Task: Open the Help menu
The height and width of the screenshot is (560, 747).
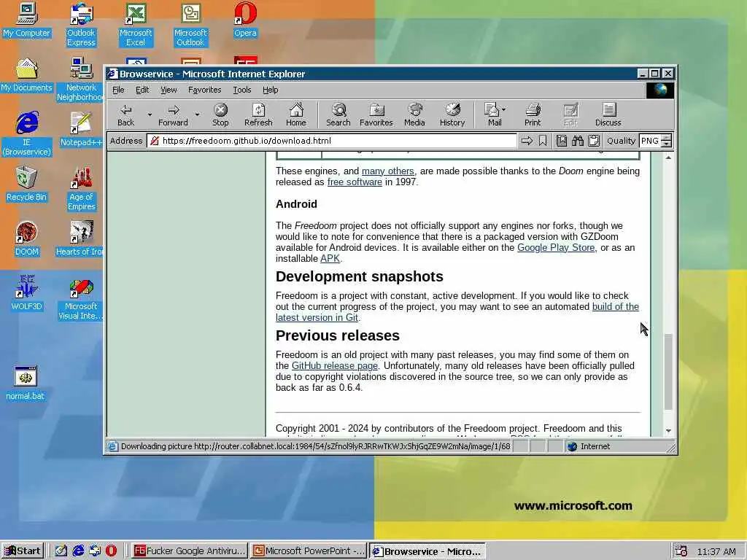Action: pos(270,90)
